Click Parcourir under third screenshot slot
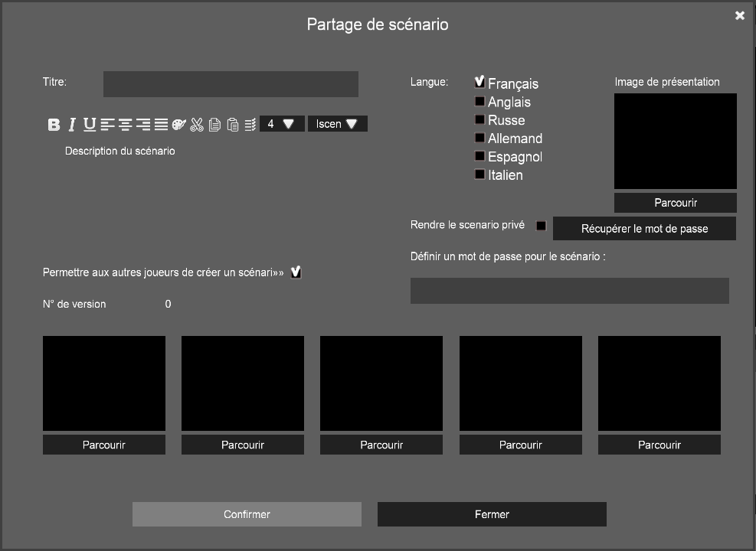Image resolution: width=756 pixels, height=551 pixels. (381, 445)
